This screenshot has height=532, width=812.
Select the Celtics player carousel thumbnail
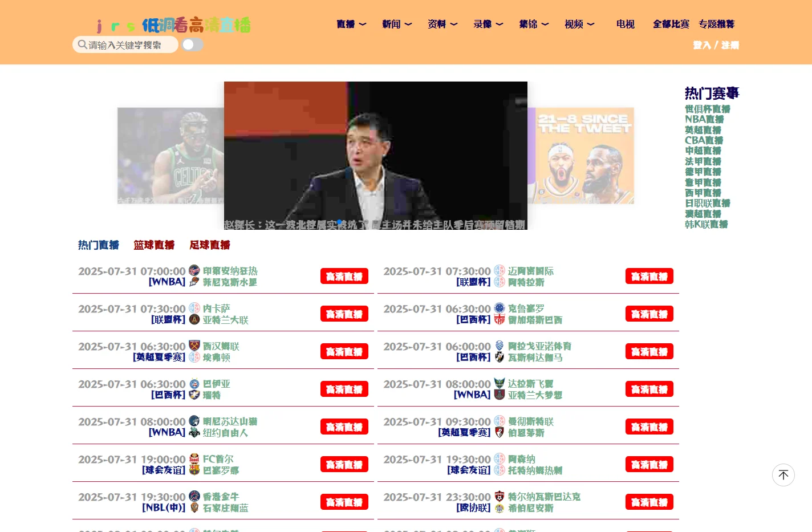coord(170,156)
